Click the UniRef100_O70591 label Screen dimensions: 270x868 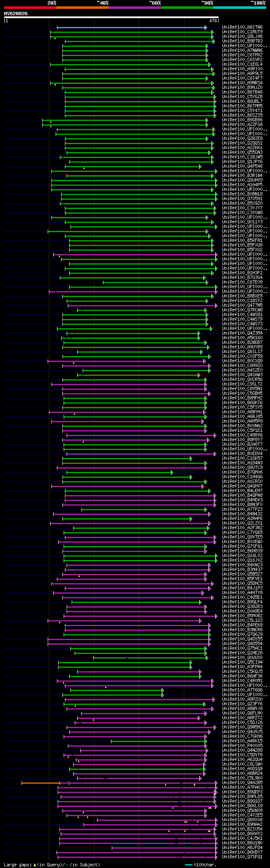[242, 199]
